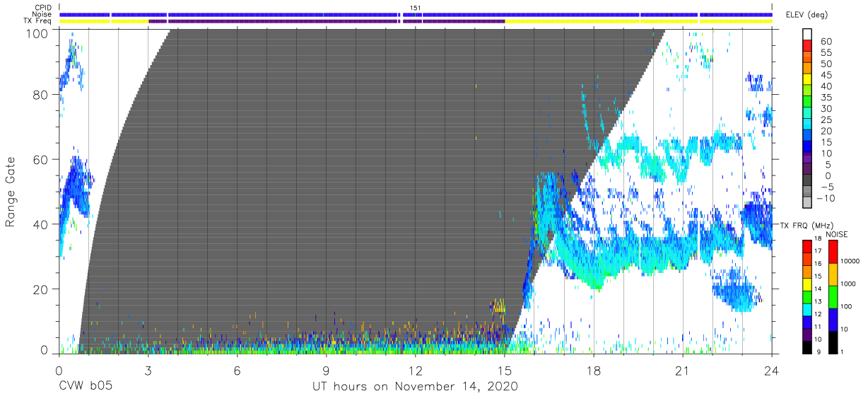Click the orange 1000–10000 NOISE colorbar segment
The width and height of the screenshot is (868, 401).
click(x=834, y=274)
